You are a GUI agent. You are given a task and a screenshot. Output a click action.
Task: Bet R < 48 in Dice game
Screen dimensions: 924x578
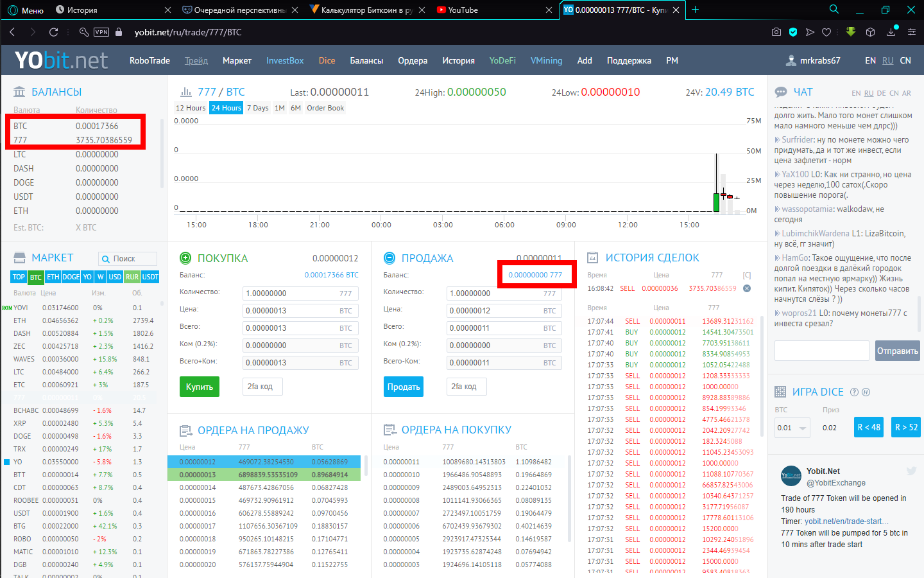869,427
